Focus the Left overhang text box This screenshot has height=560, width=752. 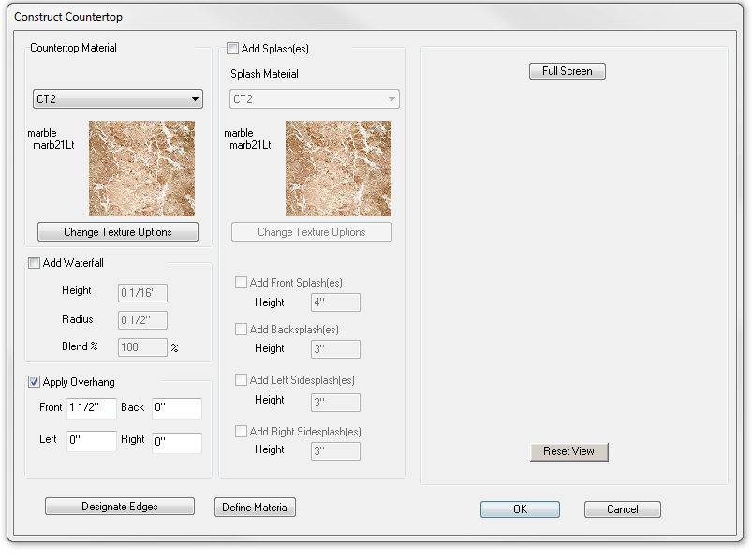coord(91,442)
